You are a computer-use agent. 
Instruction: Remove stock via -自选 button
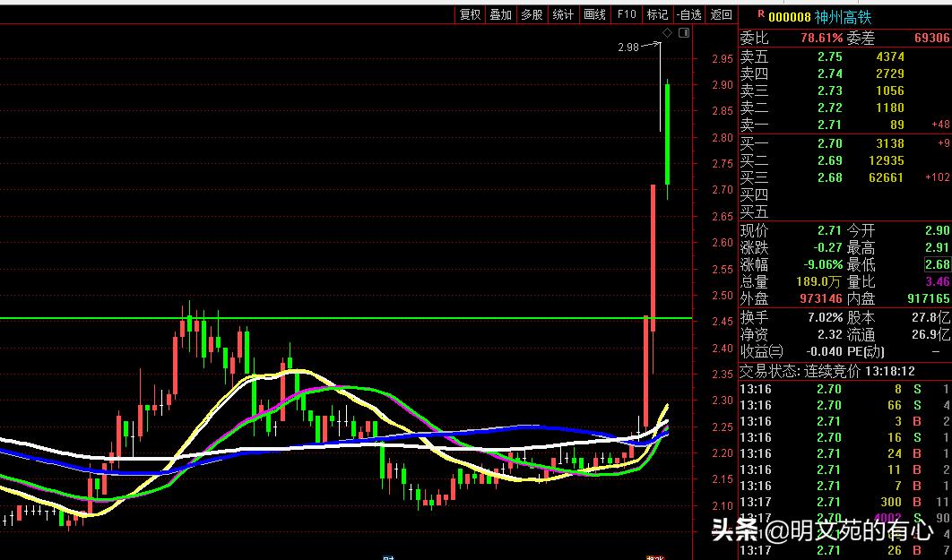point(689,14)
